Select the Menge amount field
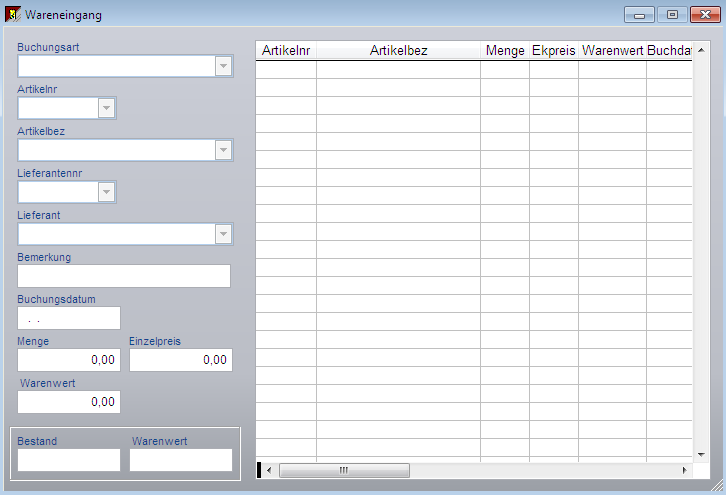 tap(69, 360)
